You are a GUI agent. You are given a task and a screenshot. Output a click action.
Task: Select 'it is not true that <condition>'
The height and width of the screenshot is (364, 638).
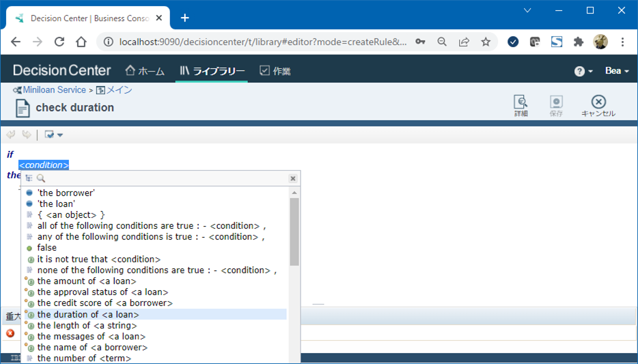tap(99, 259)
